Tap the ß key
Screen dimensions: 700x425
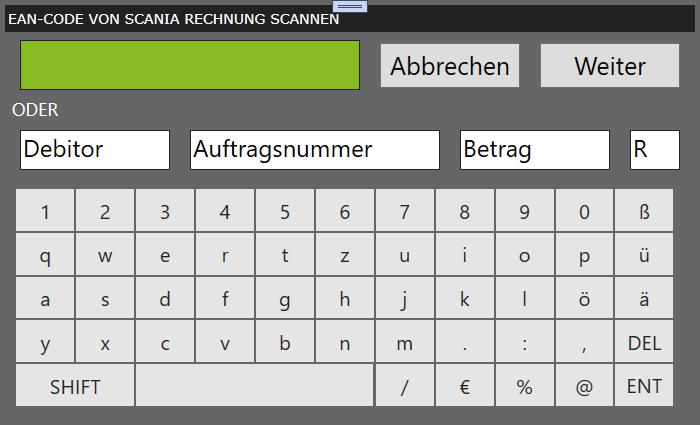644,210
